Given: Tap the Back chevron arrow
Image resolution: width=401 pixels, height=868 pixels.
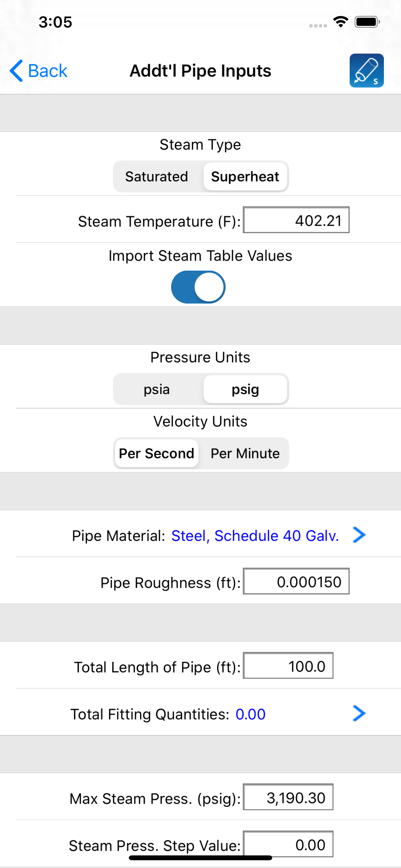Looking at the screenshot, I should point(16,71).
